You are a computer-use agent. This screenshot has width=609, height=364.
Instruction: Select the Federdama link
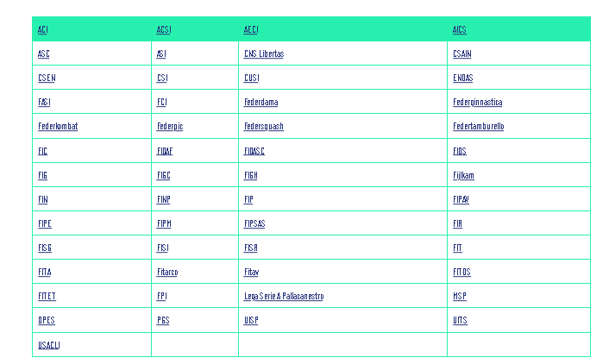tap(261, 102)
